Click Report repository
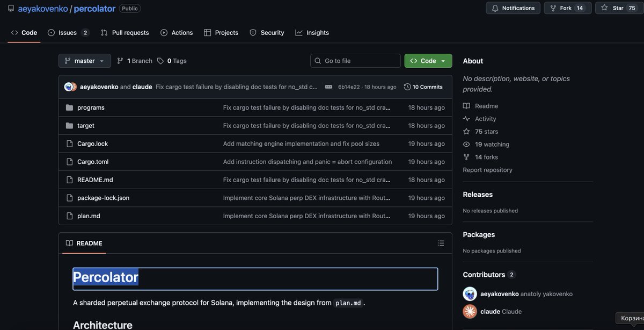Viewport: 644px width, 330px height. click(488, 170)
